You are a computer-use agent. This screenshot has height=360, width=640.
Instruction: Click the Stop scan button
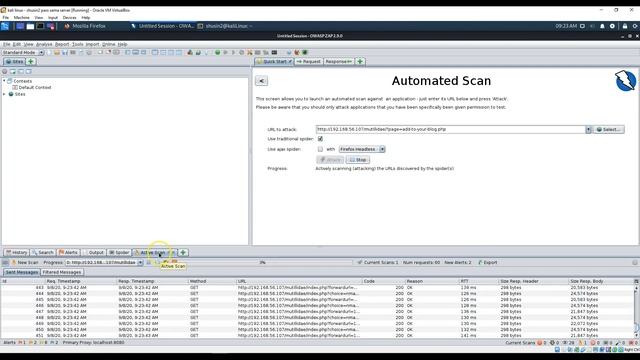[x=358, y=160]
